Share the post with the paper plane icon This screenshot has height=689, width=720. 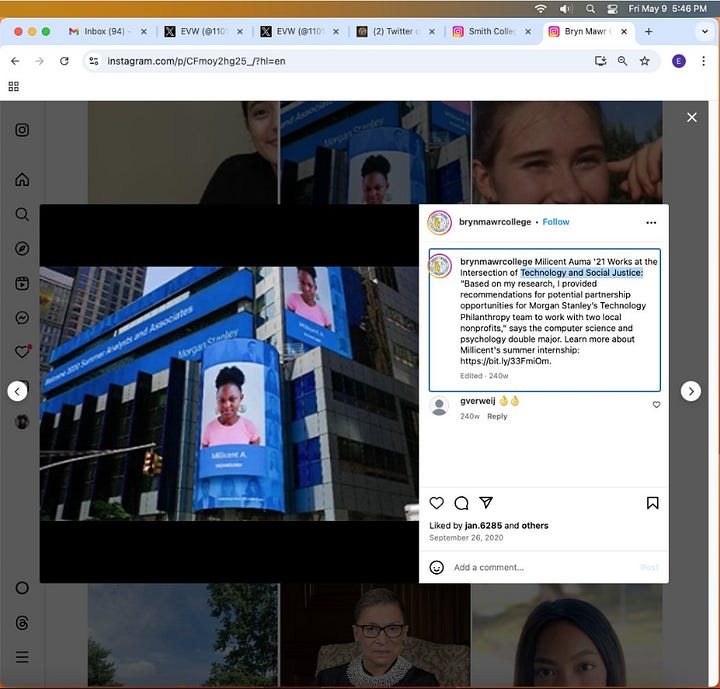(x=486, y=503)
